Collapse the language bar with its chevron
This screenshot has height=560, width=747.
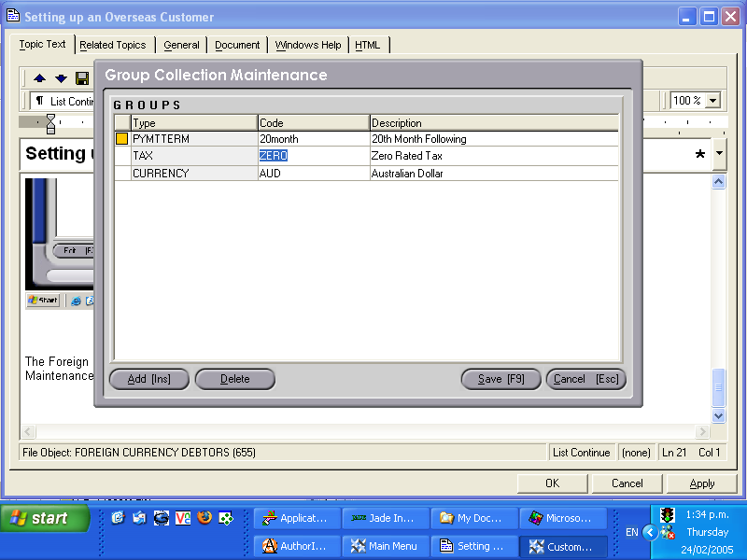pos(650,531)
